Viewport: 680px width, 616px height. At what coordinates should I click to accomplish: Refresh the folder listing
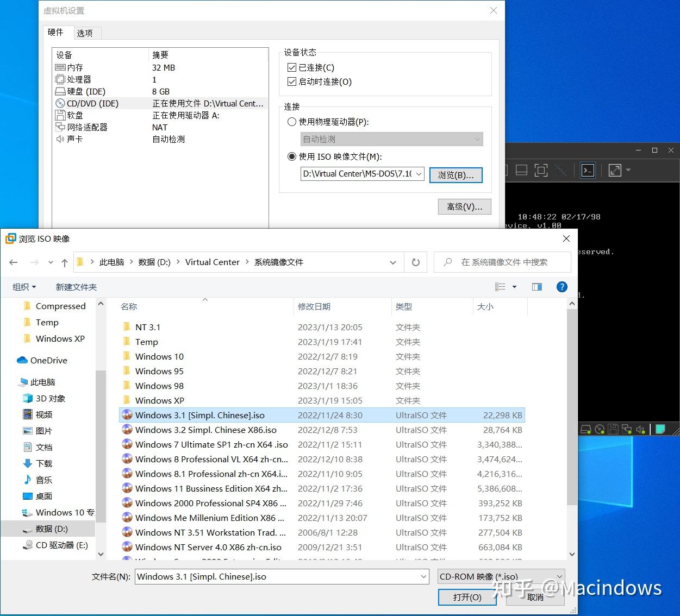[x=416, y=262]
